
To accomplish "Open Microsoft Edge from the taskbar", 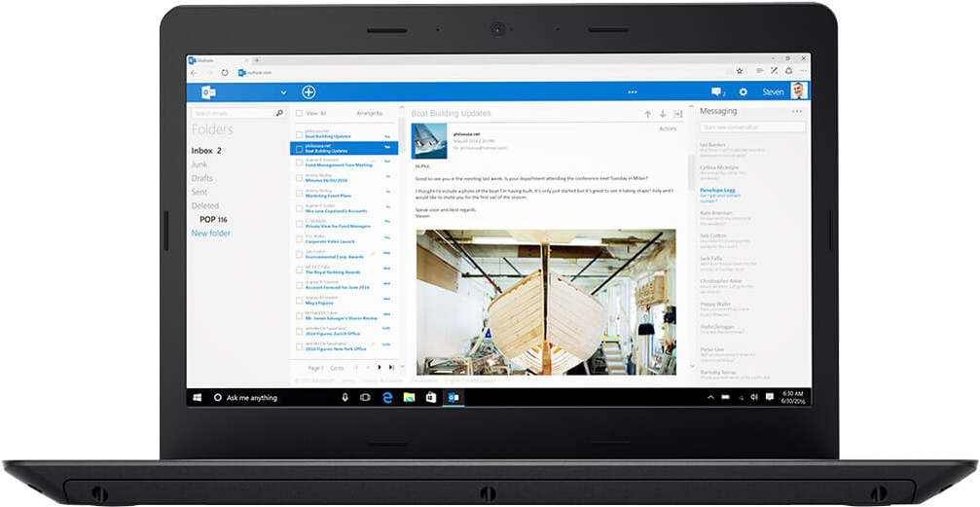I will (387, 397).
